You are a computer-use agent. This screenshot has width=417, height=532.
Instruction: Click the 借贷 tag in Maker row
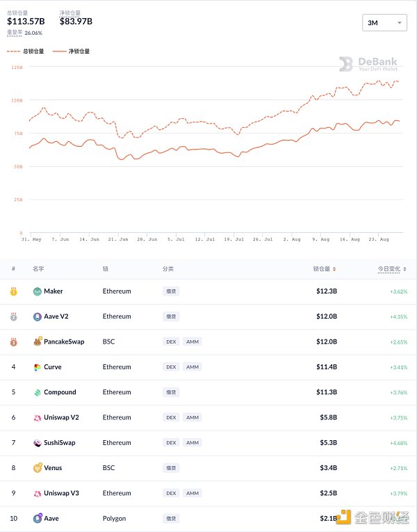point(170,291)
